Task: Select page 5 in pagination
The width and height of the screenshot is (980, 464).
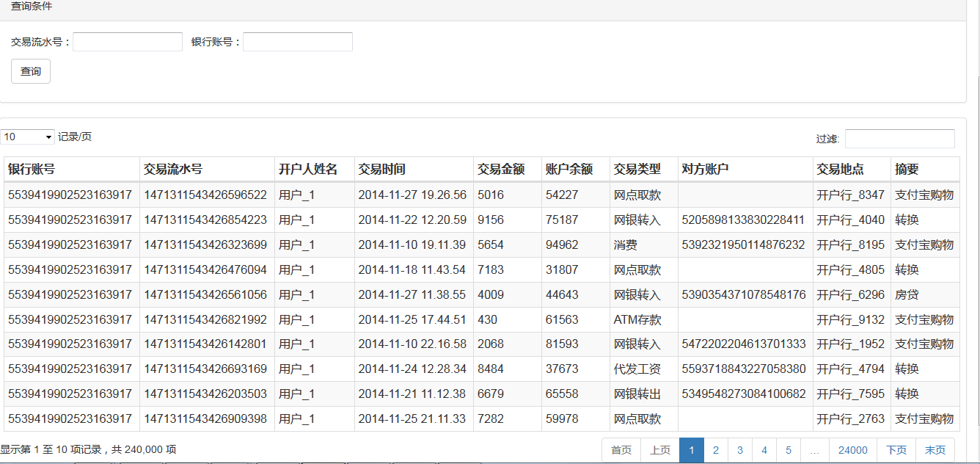Action: point(789,449)
